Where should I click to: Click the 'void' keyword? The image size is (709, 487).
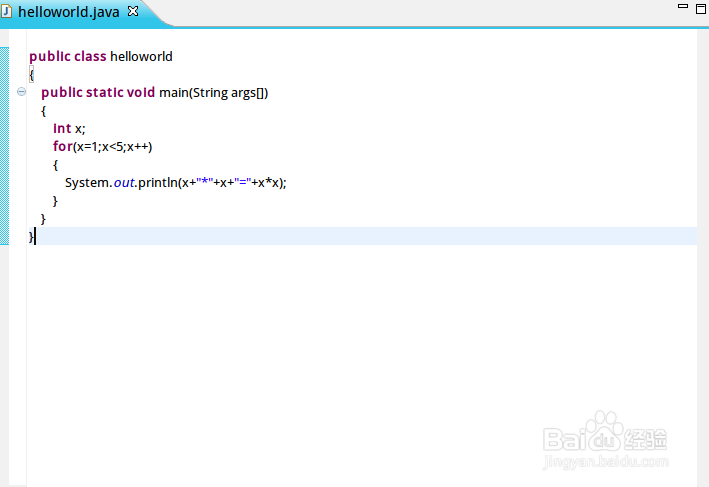click(x=141, y=93)
